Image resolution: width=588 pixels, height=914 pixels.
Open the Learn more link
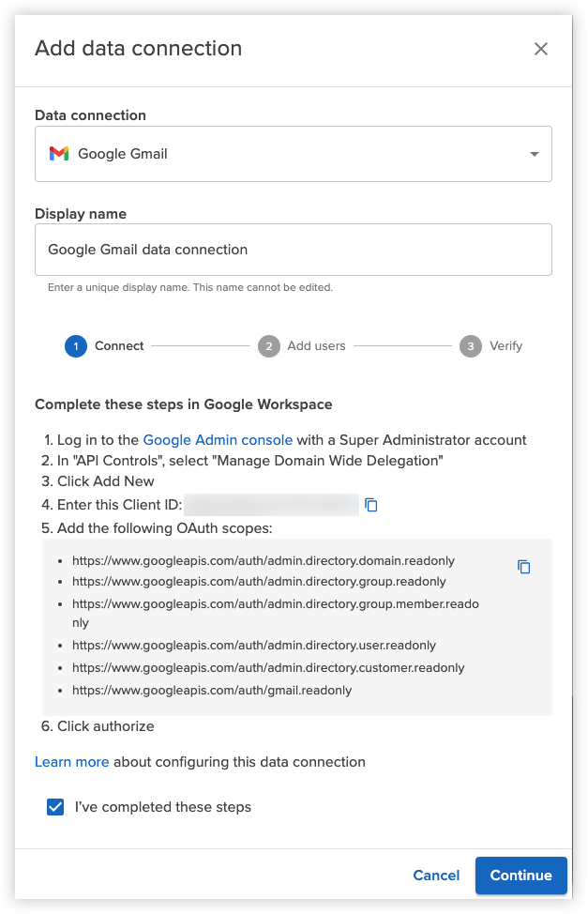71,762
